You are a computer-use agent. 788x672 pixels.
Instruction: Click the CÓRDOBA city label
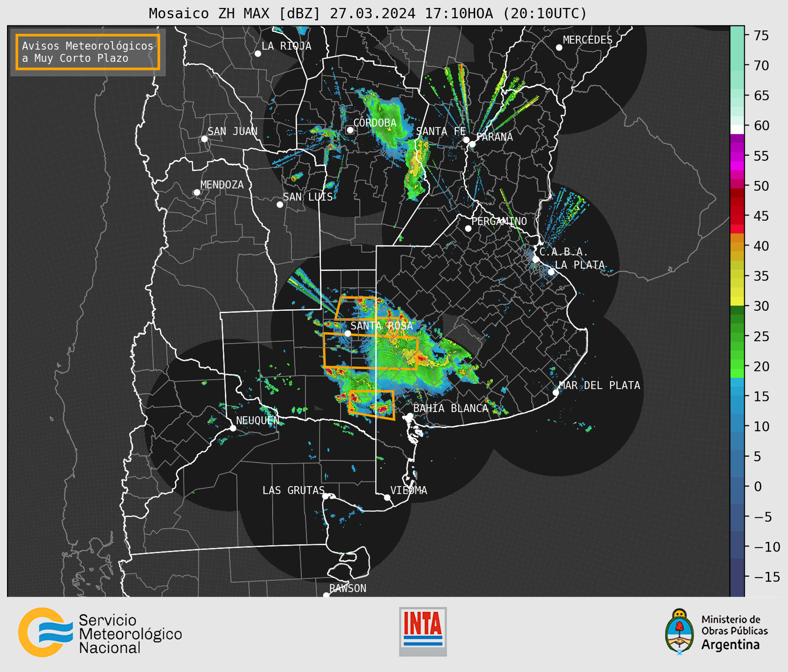pyautogui.click(x=375, y=123)
